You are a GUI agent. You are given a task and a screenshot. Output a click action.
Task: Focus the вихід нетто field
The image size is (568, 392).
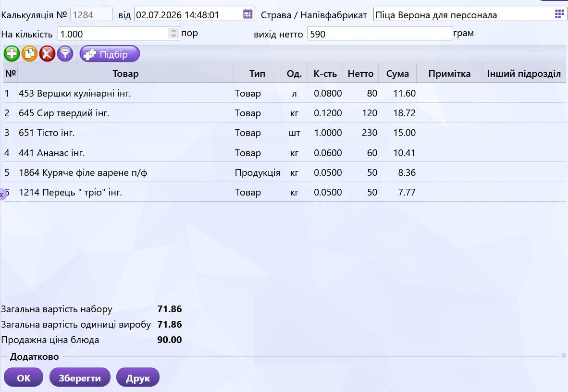coord(380,33)
